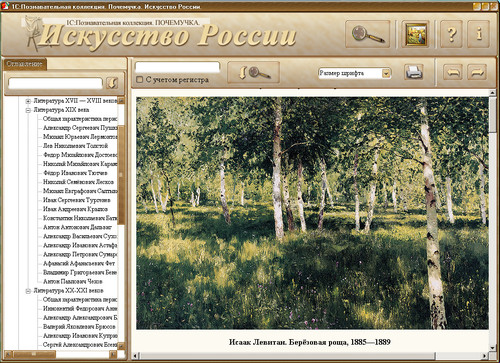
Task: Go forward with the right arrow button
Action: click(x=477, y=72)
